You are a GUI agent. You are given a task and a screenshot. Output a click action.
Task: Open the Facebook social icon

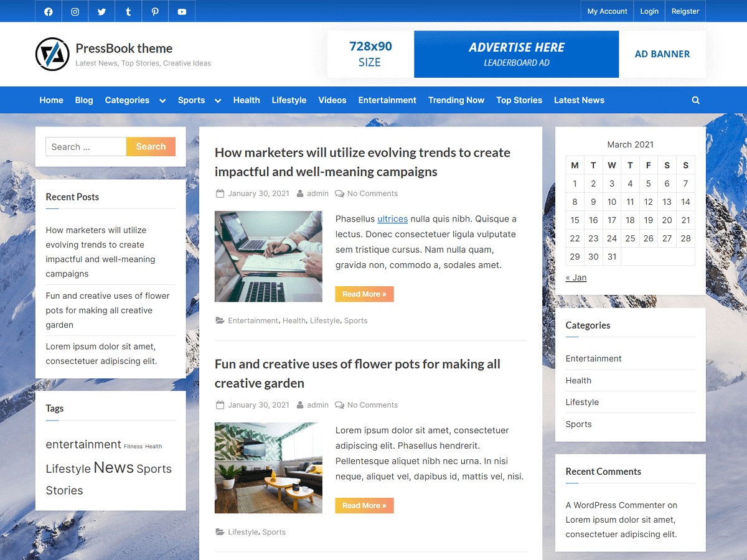tap(48, 11)
